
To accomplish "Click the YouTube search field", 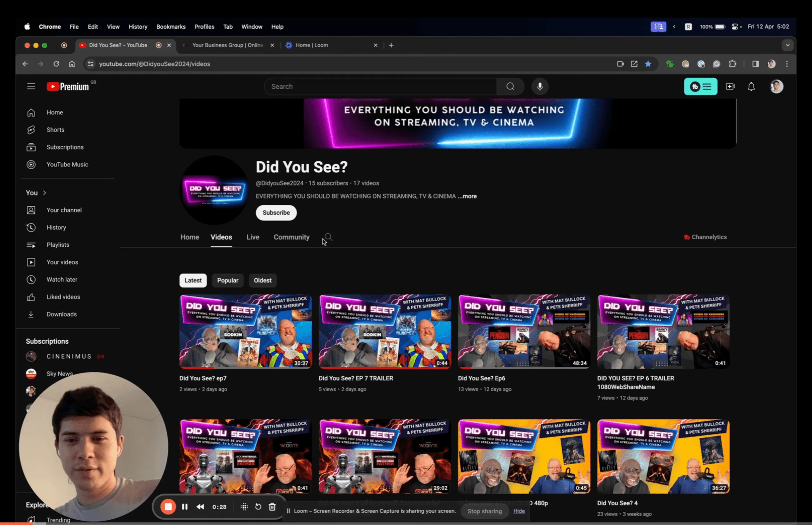I will pyautogui.click(x=380, y=87).
